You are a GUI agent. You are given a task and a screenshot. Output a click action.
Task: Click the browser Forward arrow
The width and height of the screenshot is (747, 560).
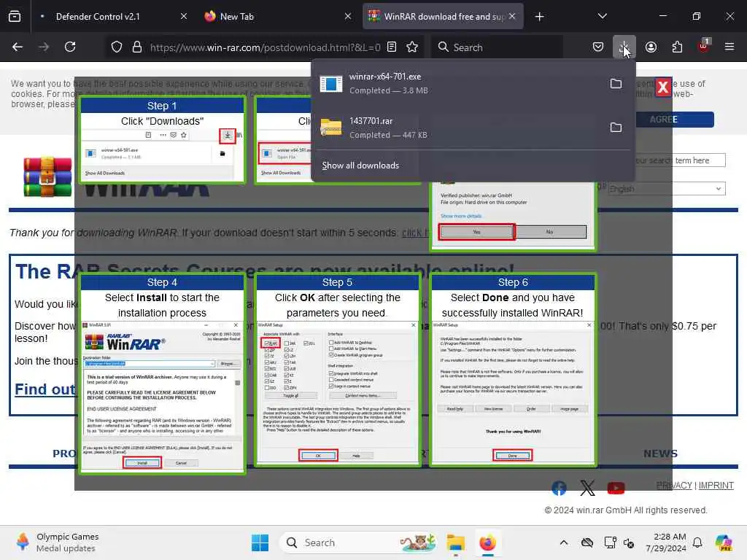pos(44,47)
